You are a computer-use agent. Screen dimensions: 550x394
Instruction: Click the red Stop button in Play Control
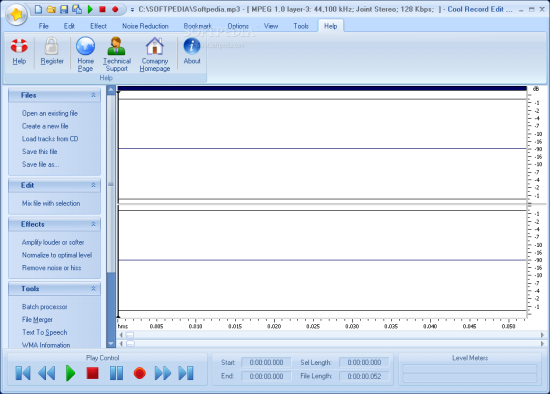point(93,373)
